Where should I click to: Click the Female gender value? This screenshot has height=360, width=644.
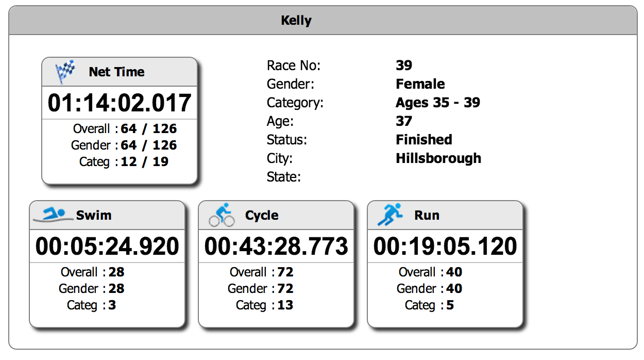click(420, 84)
